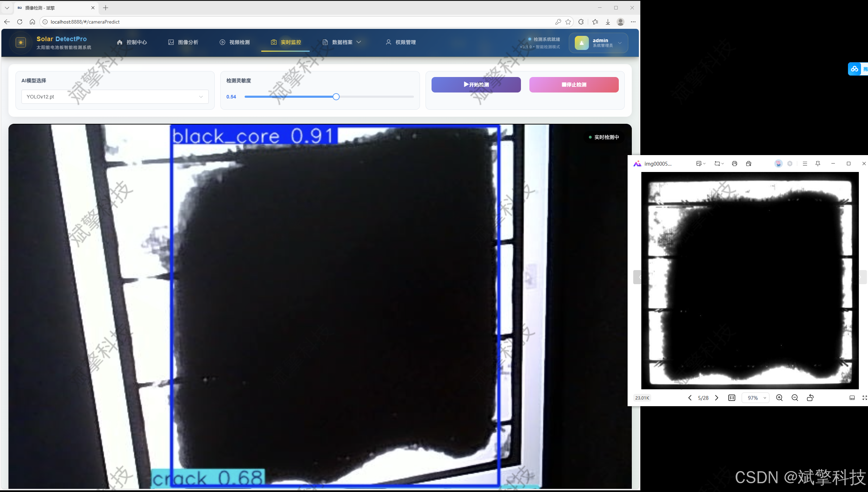Click the browser address bar URL

click(x=85, y=22)
